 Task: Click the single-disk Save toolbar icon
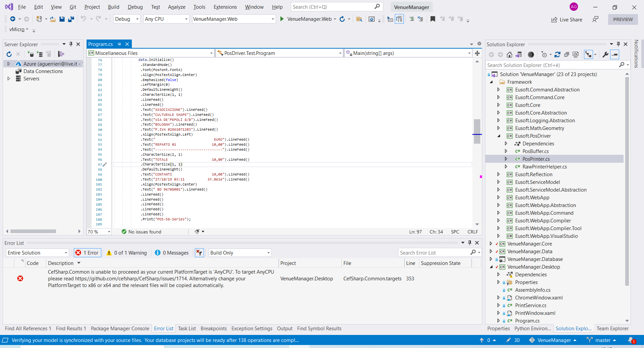tap(62, 19)
